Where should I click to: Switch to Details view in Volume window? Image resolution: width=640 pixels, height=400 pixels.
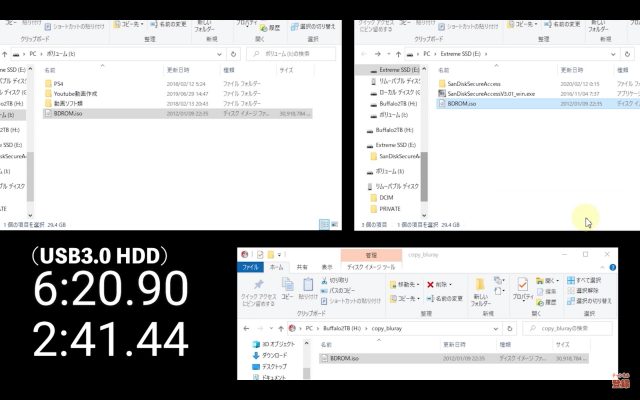pyautogui.click(x=324, y=224)
